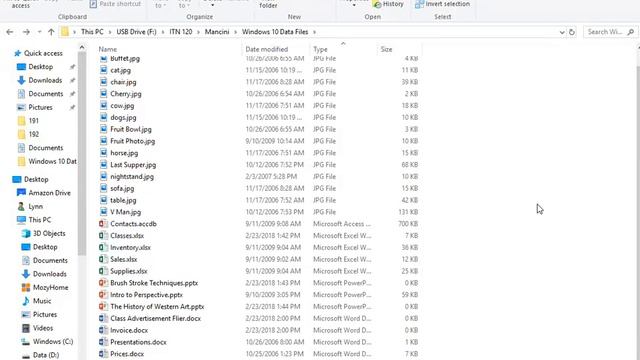This screenshot has height=360, width=640.
Task: Click the search magnifier icon
Action: (631, 32)
